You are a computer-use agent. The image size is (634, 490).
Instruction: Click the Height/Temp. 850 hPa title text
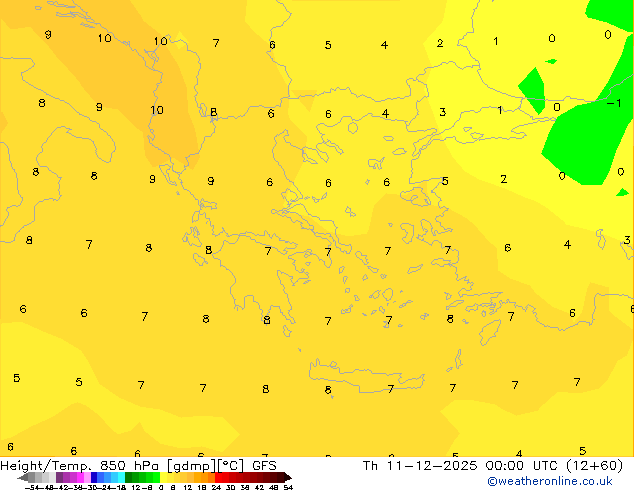point(80,466)
